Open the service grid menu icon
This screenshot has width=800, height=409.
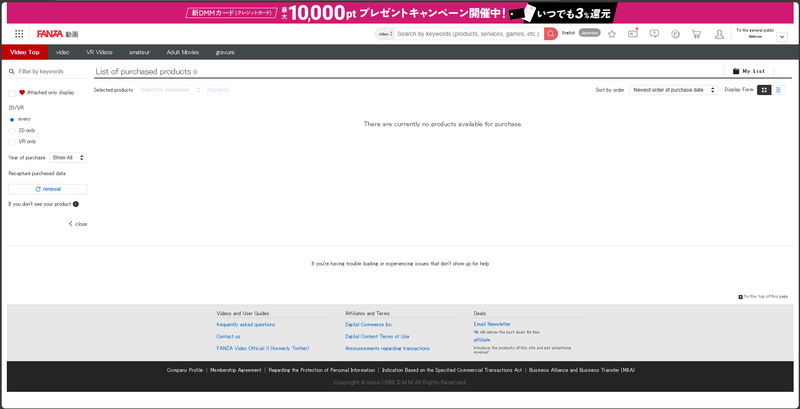(19, 34)
